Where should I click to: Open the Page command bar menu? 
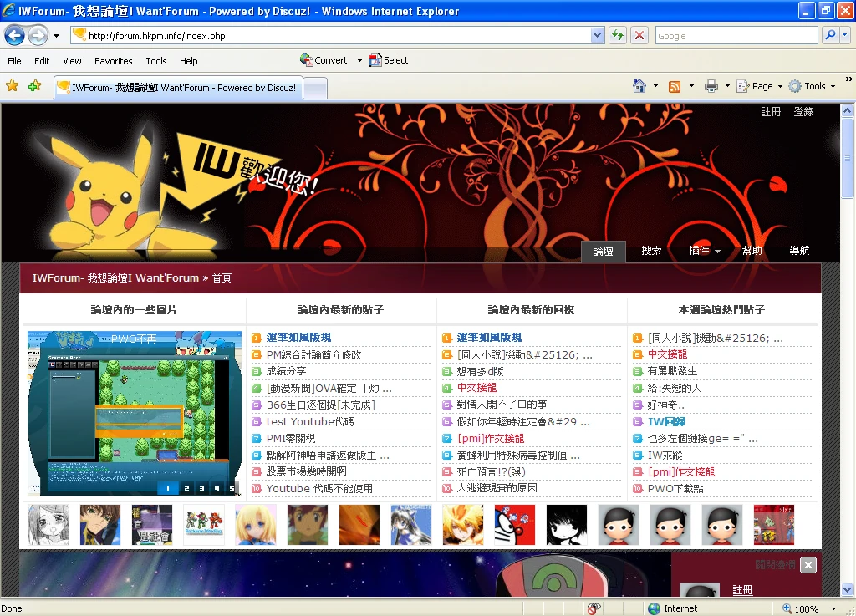[759, 86]
